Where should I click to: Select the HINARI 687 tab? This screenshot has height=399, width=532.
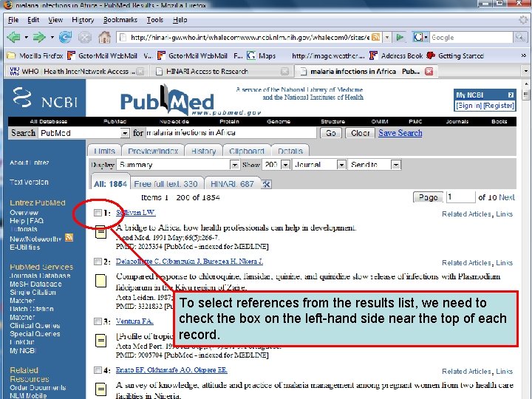tap(233, 183)
